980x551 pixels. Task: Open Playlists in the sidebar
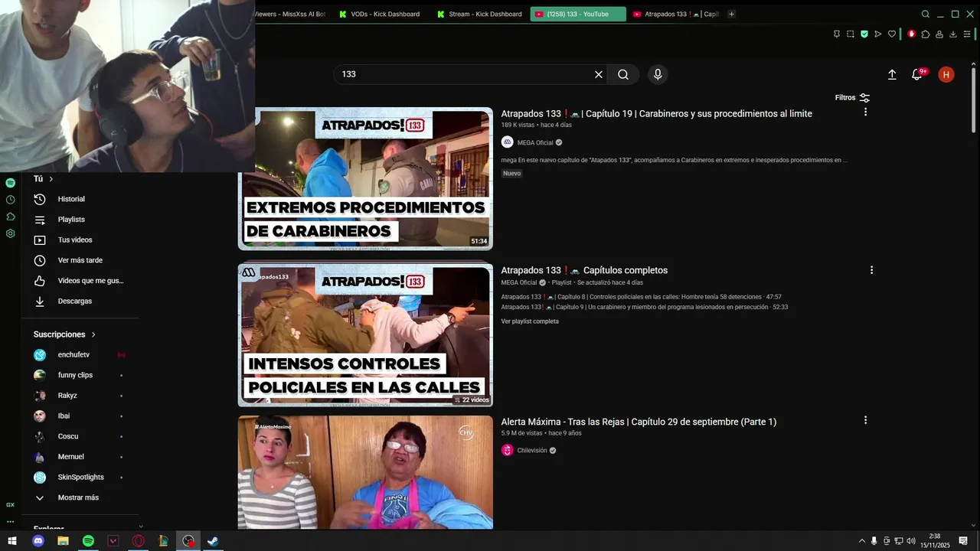80,220
